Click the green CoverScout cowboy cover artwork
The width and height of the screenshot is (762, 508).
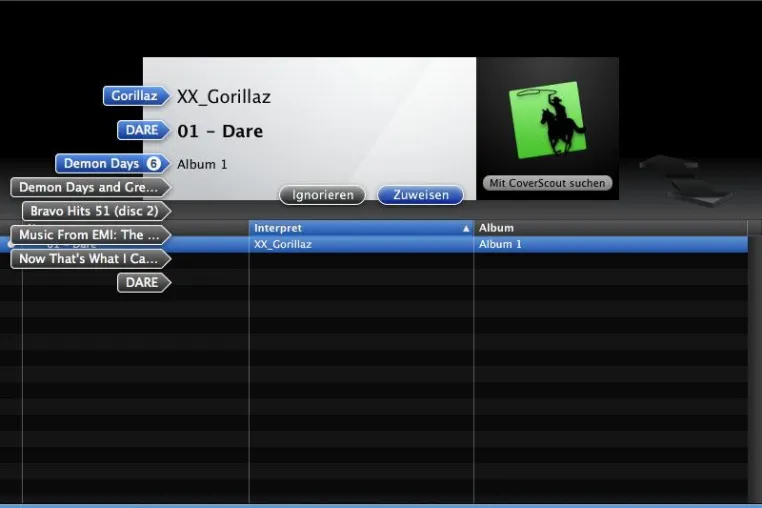coord(548,120)
